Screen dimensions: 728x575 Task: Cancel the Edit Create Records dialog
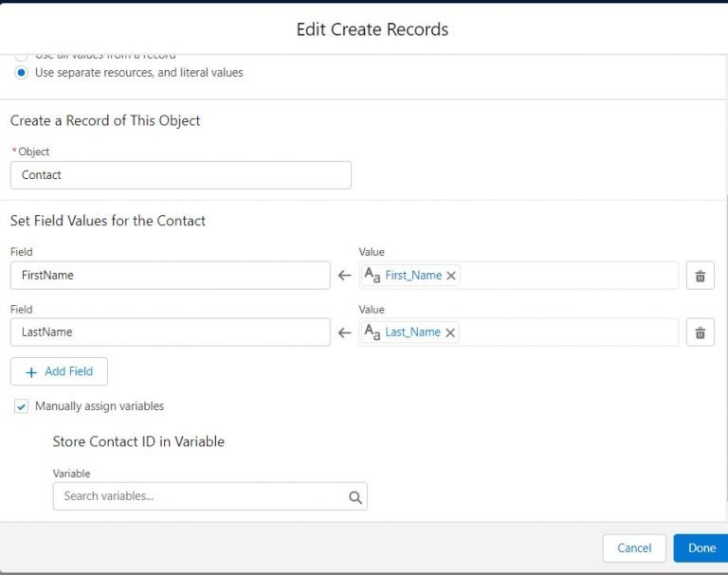point(634,548)
